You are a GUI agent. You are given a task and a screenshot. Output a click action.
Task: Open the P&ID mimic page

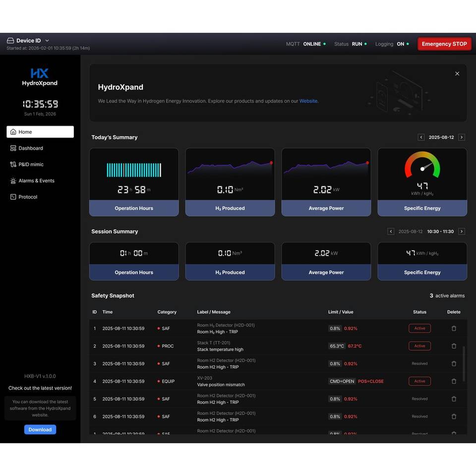tap(40, 164)
